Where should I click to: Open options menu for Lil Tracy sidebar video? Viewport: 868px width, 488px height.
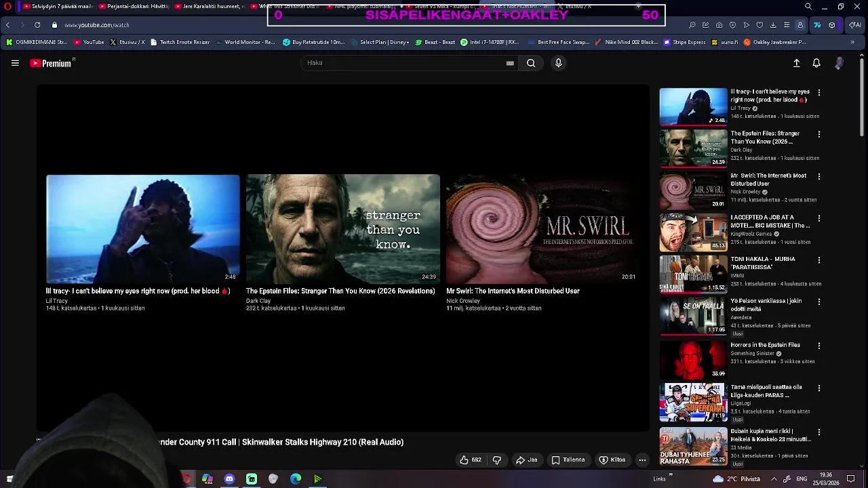818,93
